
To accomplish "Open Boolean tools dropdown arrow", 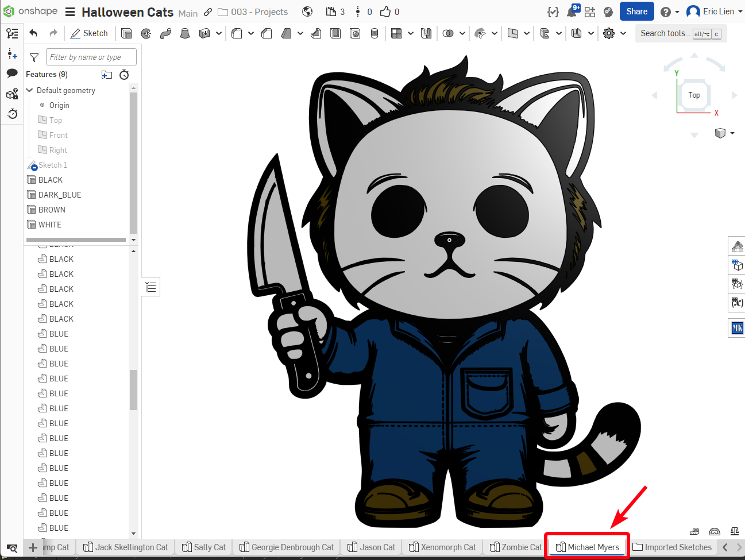I will (462, 33).
